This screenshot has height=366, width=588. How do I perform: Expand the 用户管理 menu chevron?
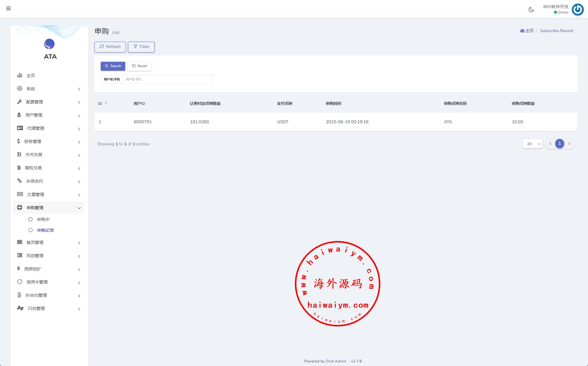pyautogui.click(x=79, y=116)
